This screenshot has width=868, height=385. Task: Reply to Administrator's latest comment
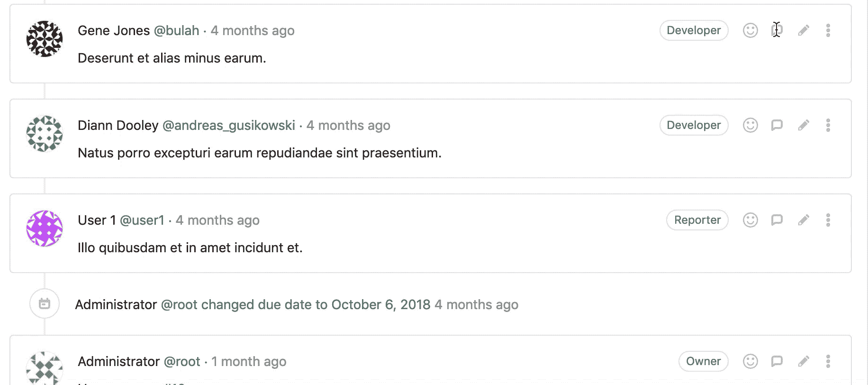[x=777, y=361]
